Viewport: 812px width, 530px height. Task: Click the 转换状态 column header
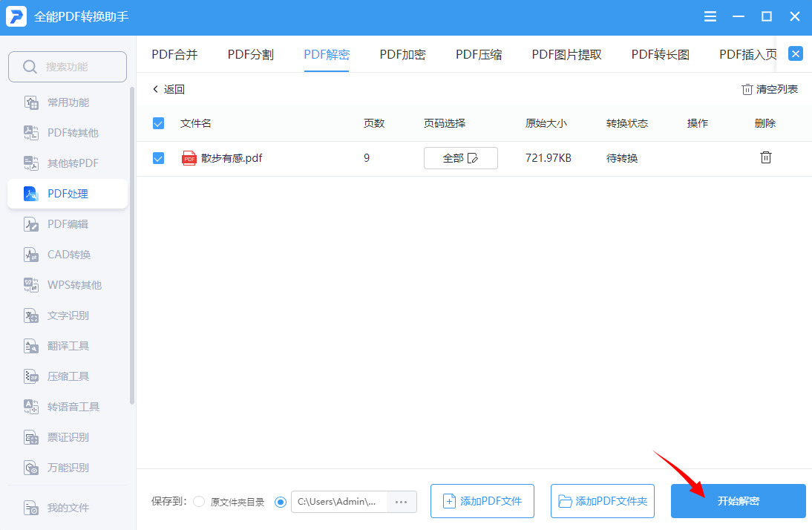(x=627, y=123)
